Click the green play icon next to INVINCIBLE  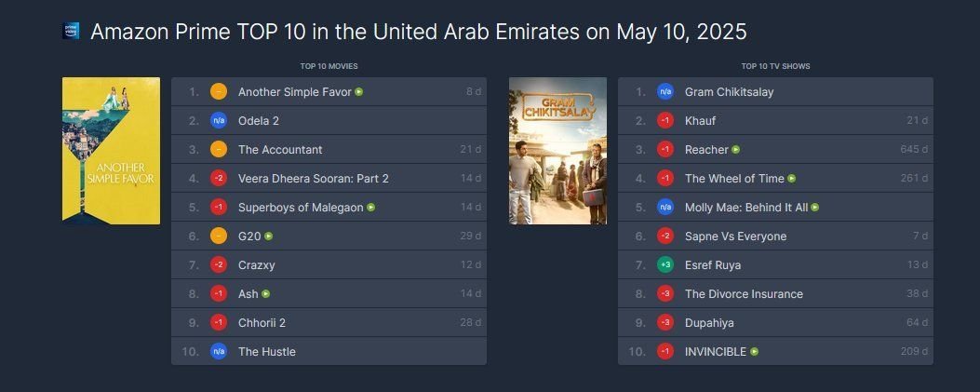click(755, 352)
